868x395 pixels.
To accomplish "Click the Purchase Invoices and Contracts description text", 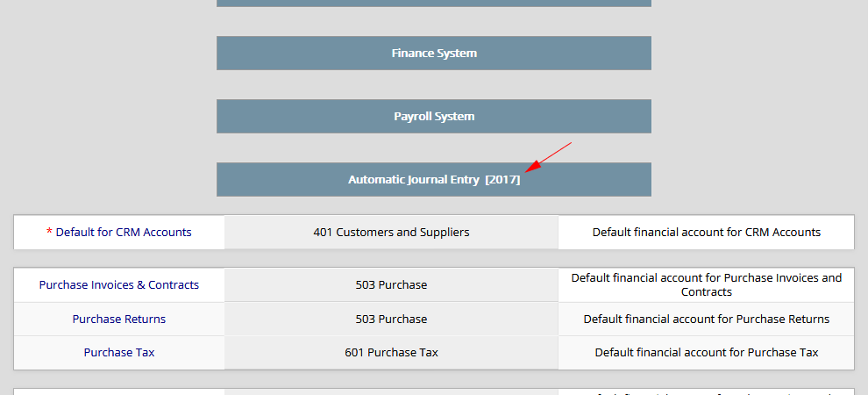I will point(706,284).
